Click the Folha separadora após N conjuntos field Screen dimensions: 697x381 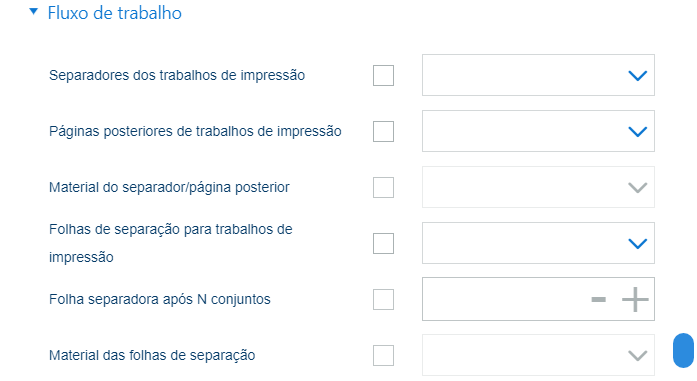pos(538,299)
